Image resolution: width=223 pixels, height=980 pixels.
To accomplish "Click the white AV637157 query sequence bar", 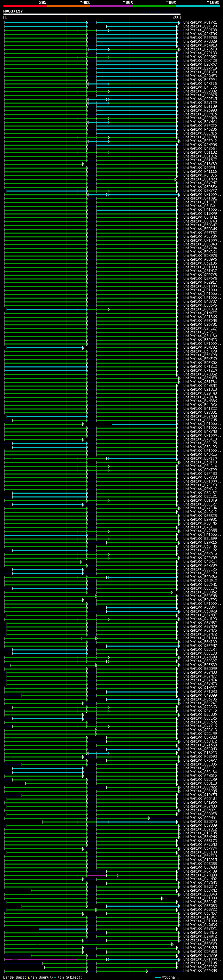I will (92, 14).
